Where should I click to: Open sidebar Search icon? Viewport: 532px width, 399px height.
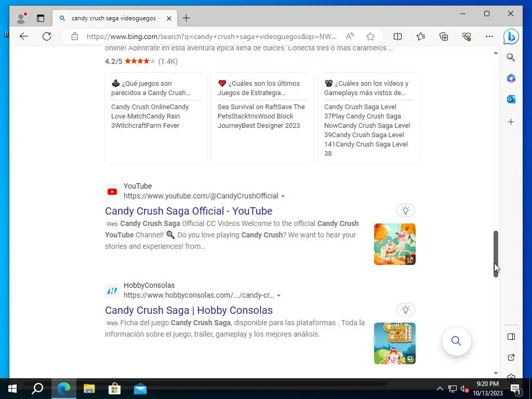[x=511, y=57]
